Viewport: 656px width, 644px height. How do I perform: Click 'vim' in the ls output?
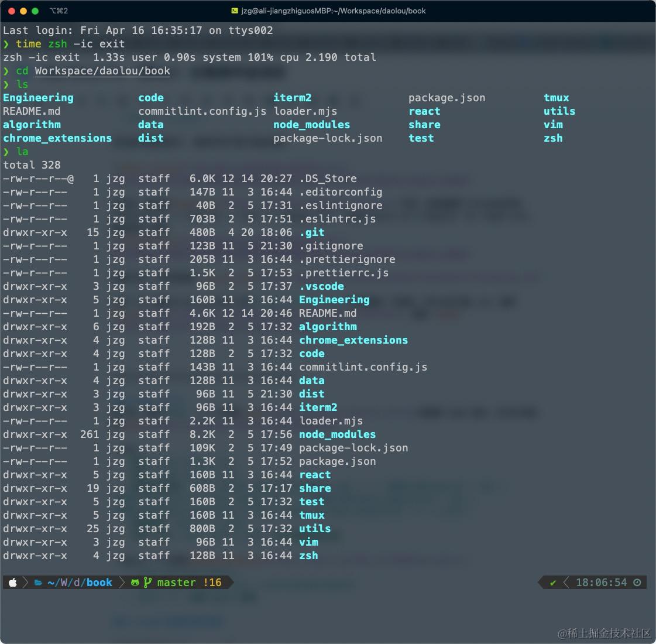pos(553,125)
